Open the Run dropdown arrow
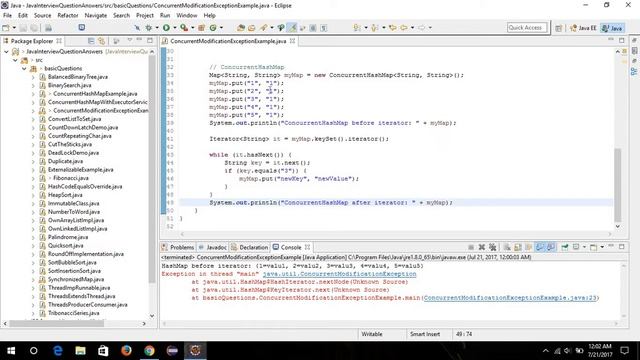The image size is (640, 360). pos(174,28)
